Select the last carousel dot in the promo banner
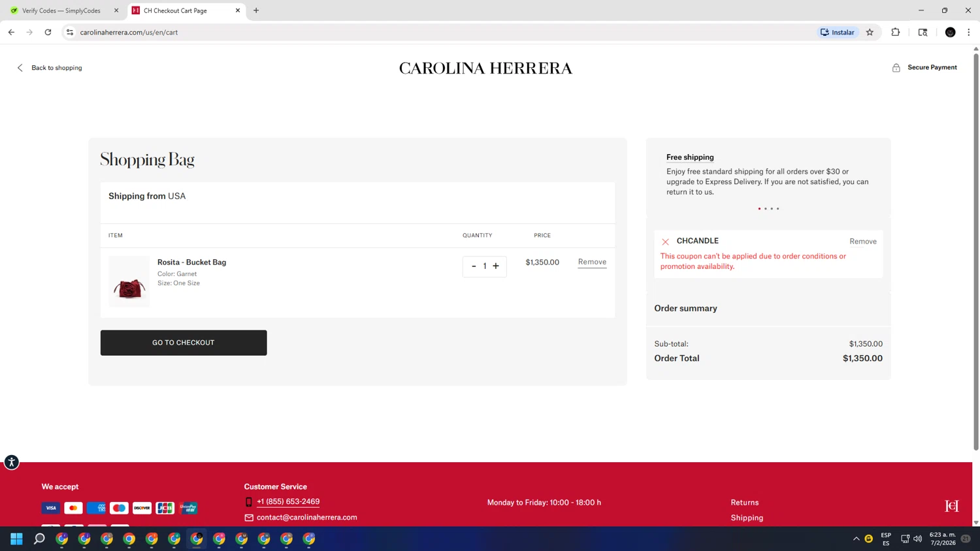The height and width of the screenshot is (551, 980). (777, 209)
